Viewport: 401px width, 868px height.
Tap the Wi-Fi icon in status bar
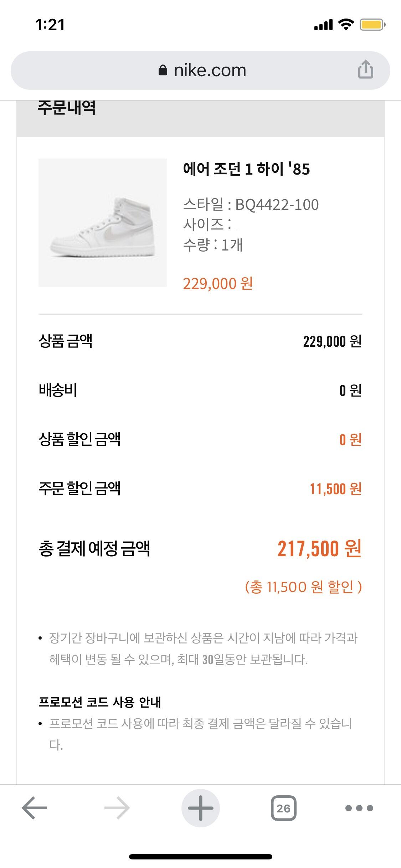pyautogui.click(x=345, y=25)
